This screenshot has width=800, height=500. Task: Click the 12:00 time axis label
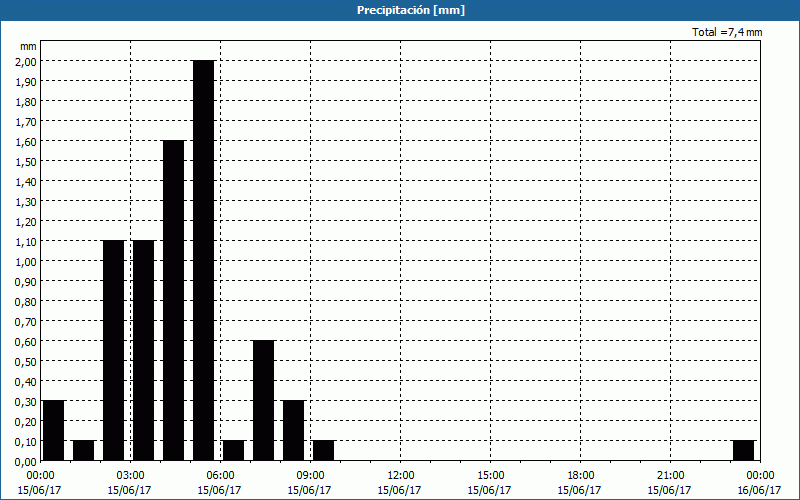[401, 476]
